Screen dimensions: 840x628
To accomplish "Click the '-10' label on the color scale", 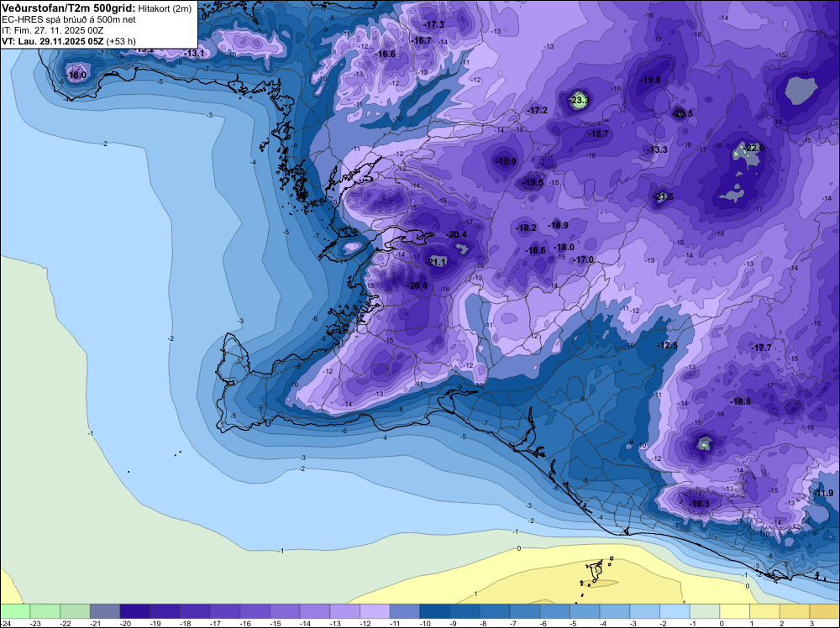I will 425,623.
